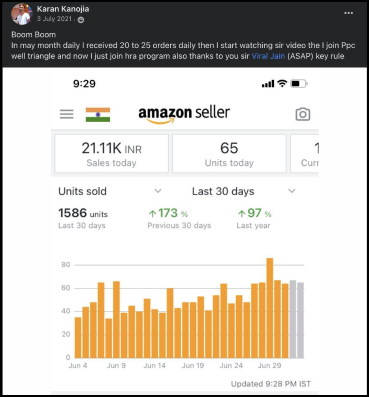Open the three-dot post options menu

(x=349, y=13)
